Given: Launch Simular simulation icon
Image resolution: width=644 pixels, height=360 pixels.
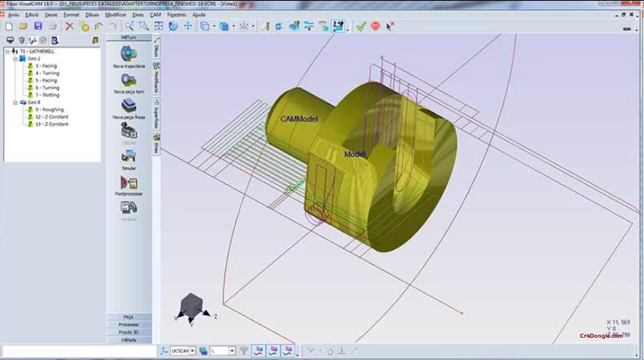Looking at the screenshot, I should pos(129,156).
